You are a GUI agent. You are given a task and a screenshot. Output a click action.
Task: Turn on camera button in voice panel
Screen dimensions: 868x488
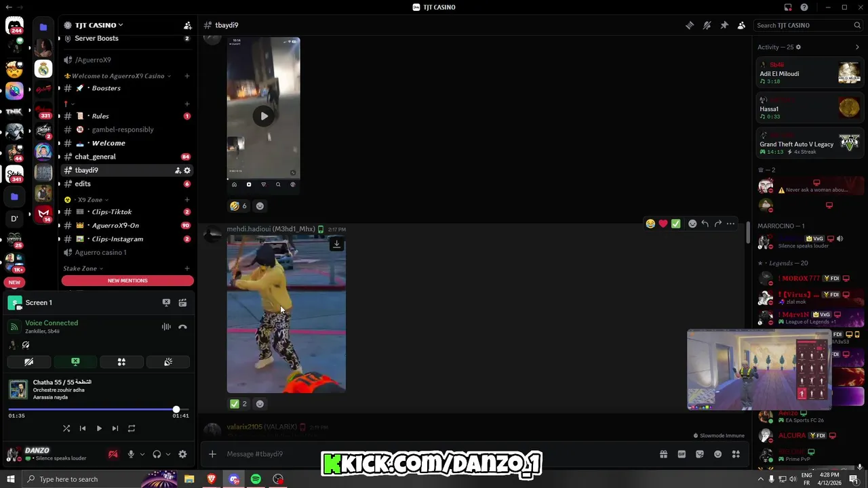[x=28, y=362]
